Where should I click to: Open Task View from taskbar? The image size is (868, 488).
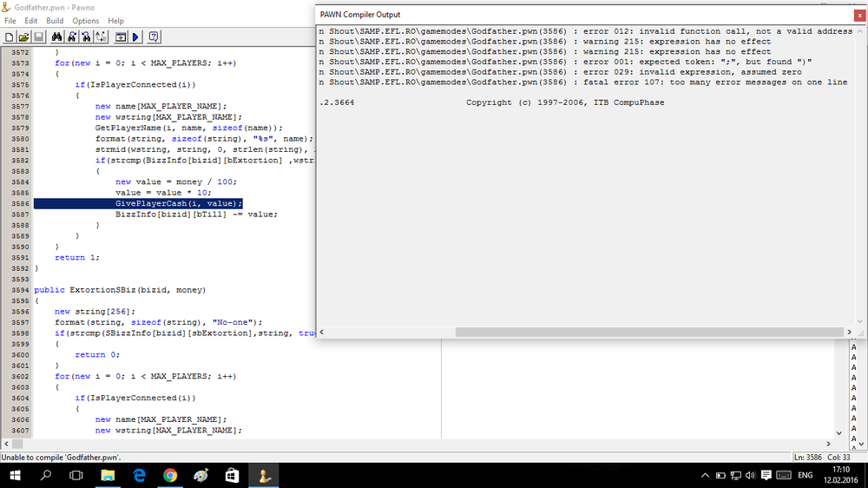76,475
